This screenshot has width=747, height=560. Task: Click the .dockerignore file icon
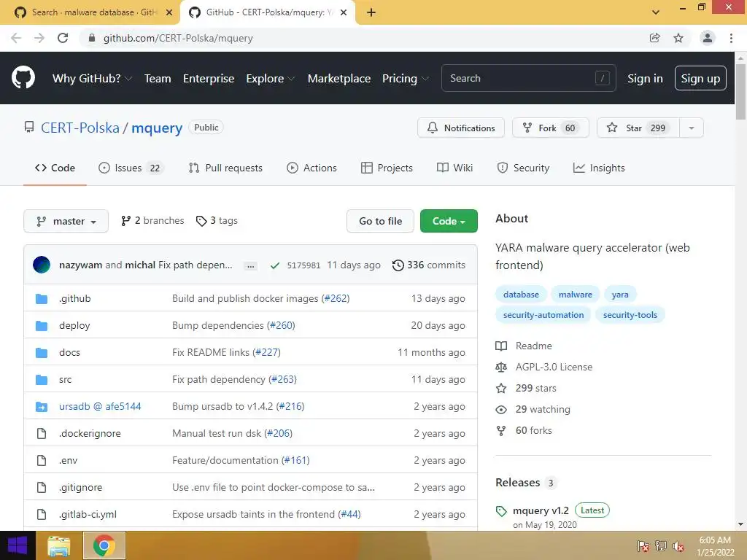[42, 433]
